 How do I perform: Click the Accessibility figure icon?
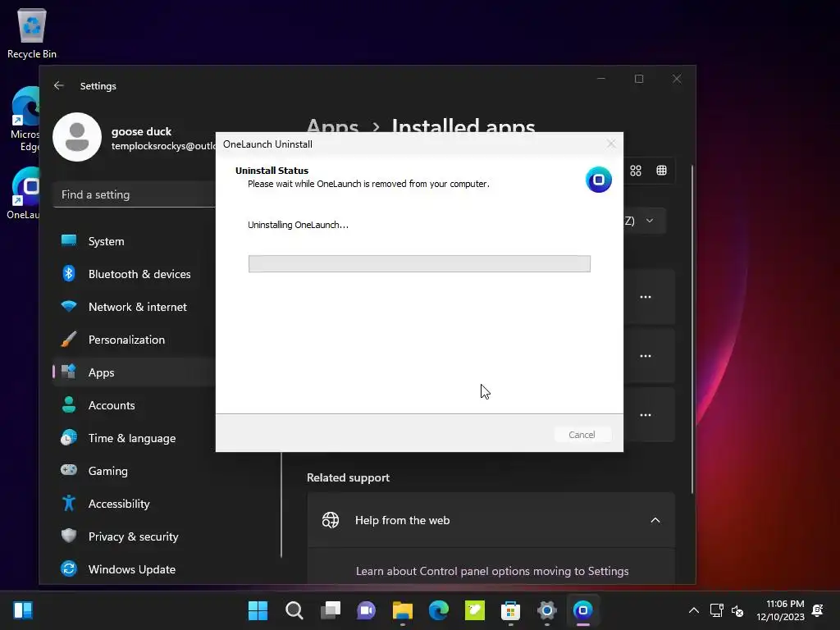pos(69,503)
